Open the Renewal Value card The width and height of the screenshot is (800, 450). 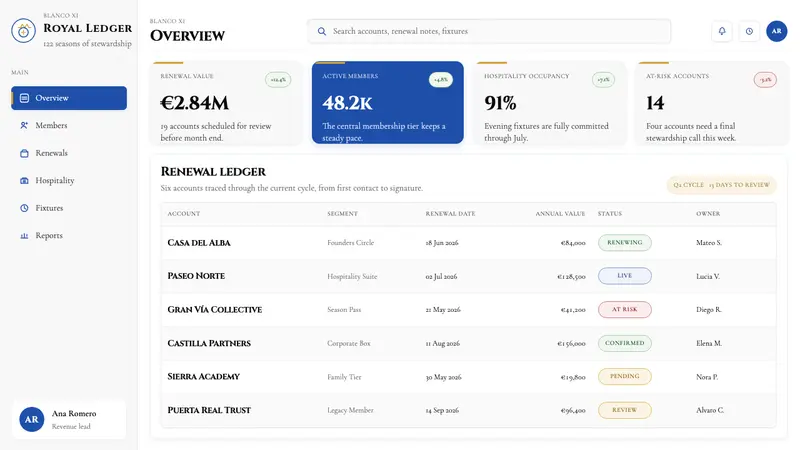pos(226,103)
